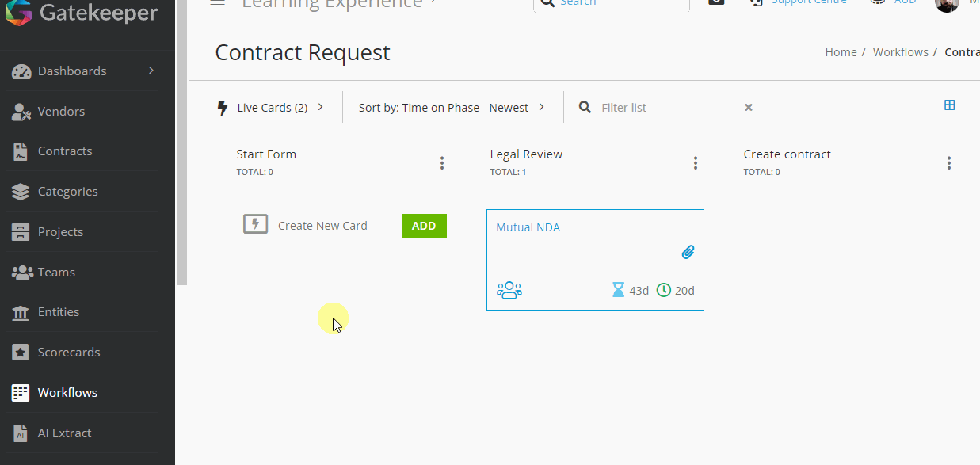Click the green ADD button
Viewport: 980px width, 465px height.
pyautogui.click(x=424, y=226)
